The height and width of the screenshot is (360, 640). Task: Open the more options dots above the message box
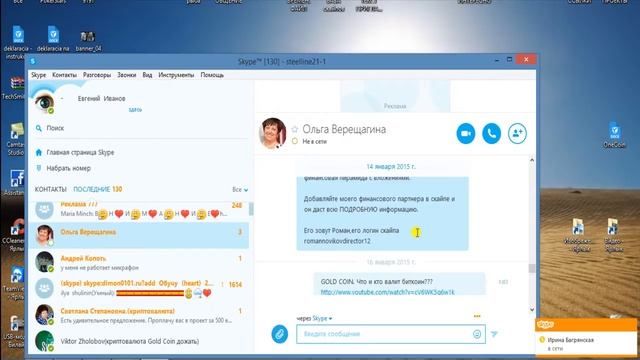[x=477, y=316]
